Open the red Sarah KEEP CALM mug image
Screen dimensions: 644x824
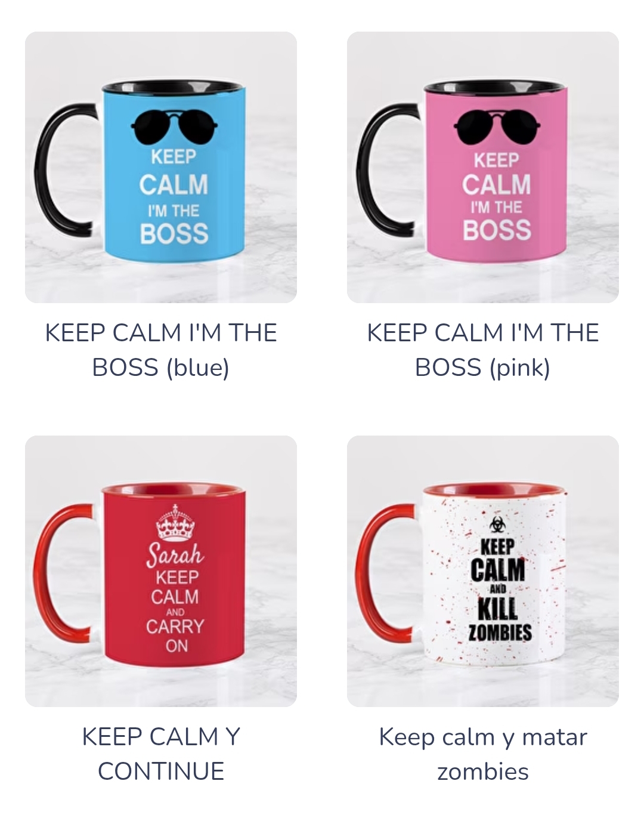click(161, 571)
